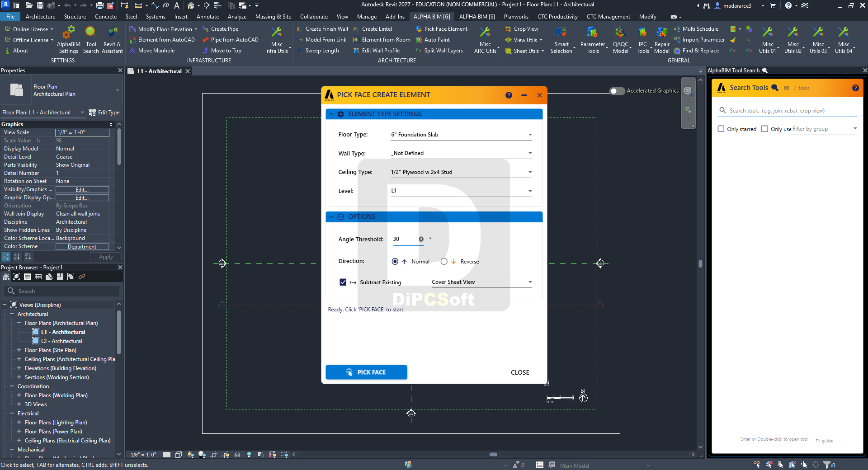Run Auto Paint tool
The width and height of the screenshot is (868, 470).
[433, 40]
